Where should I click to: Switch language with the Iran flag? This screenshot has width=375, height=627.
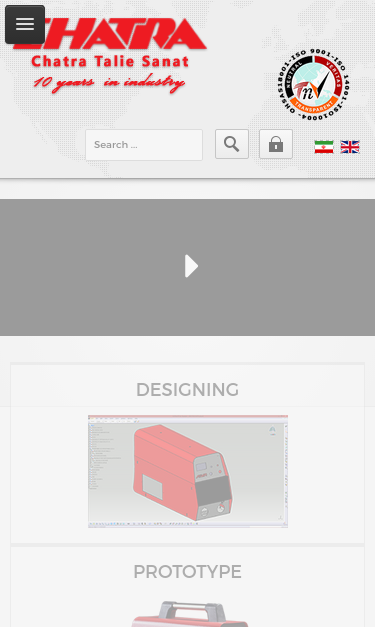pyautogui.click(x=324, y=147)
